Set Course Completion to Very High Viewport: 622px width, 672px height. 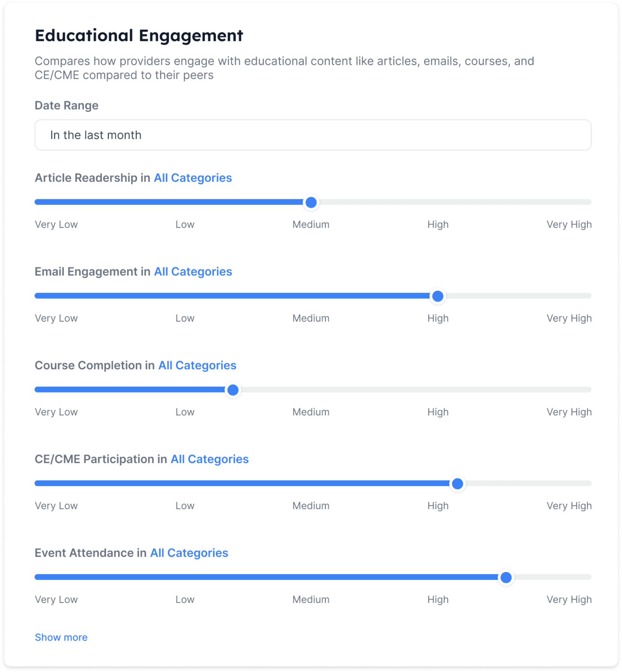[589, 390]
